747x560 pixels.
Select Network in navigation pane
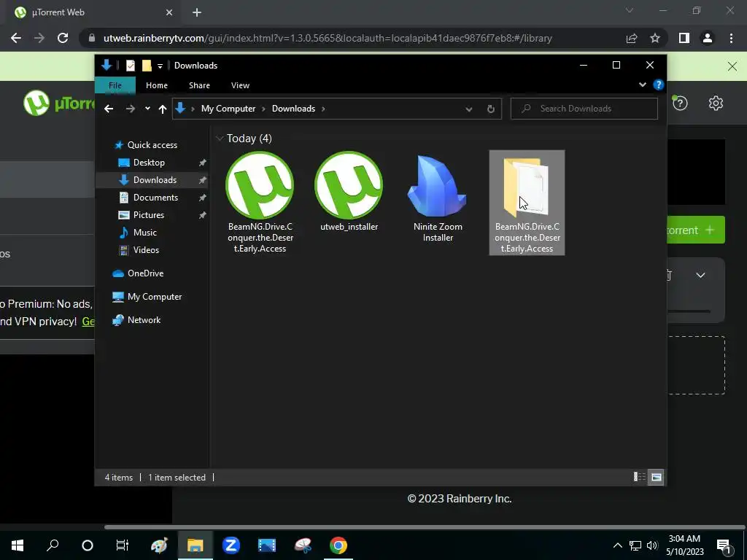coord(136,320)
